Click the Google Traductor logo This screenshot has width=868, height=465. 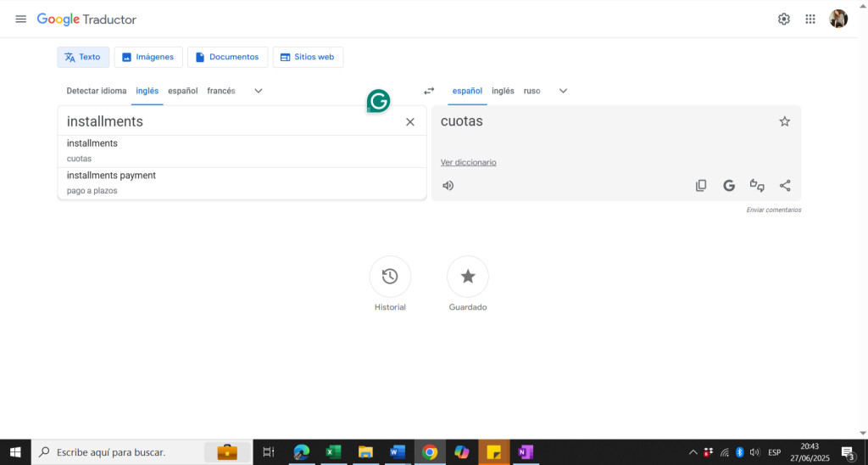(x=86, y=20)
